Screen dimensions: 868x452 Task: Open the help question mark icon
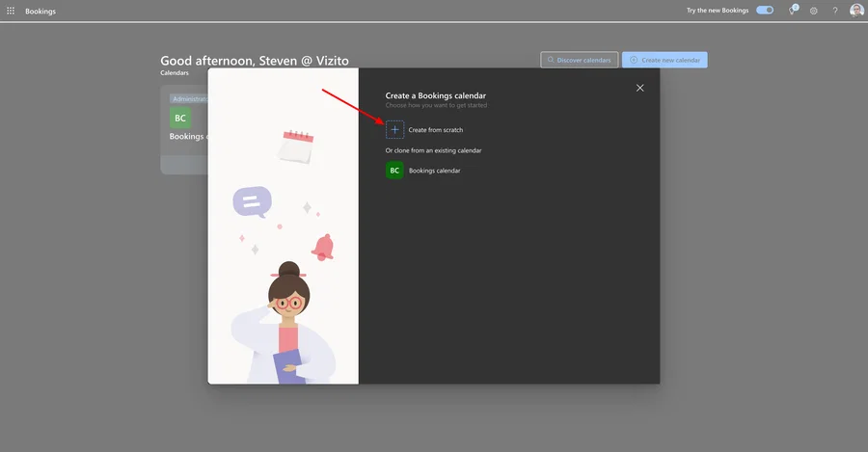(835, 11)
